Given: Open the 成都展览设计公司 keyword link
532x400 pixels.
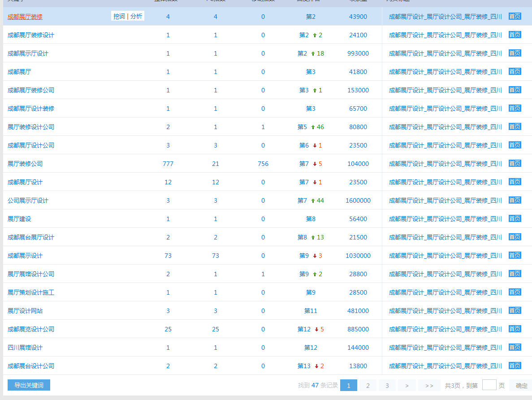Looking at the screenshot, I should tap(31, 329).
